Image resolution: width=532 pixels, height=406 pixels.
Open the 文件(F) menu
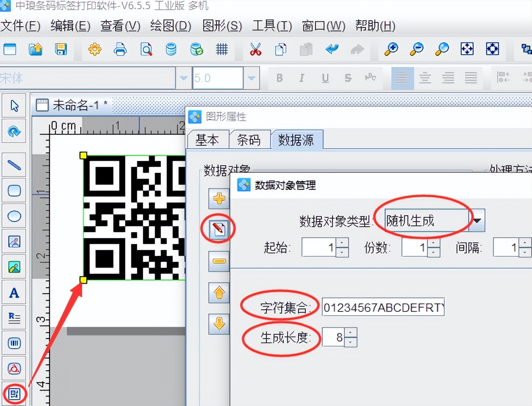click(21, 26)
